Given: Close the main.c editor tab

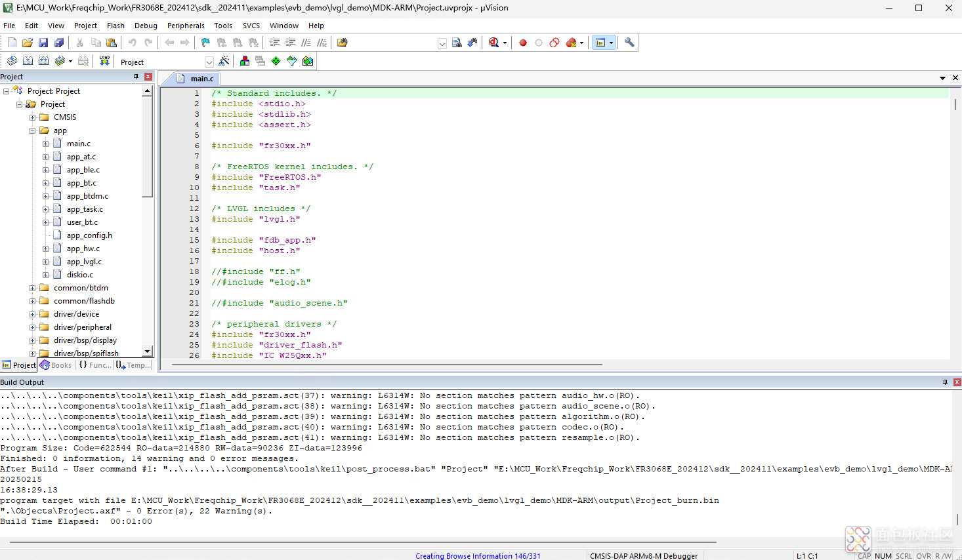Looking at the screenshot, I should pos(955,77).
